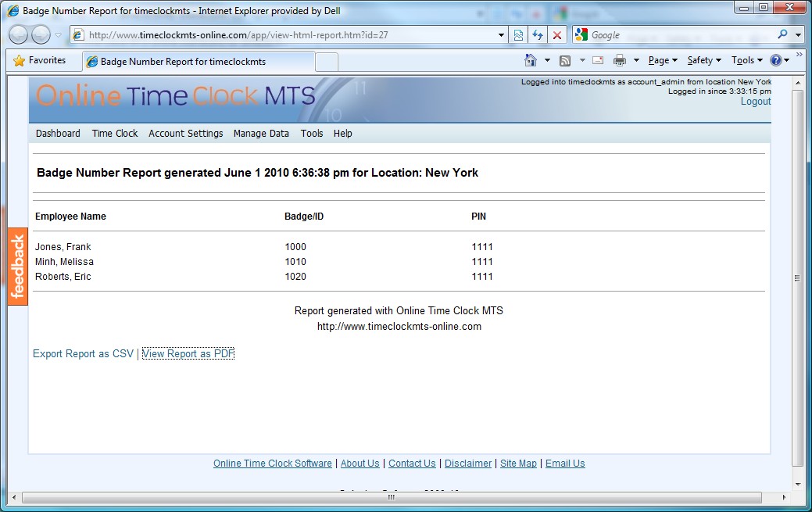The image size is (812, 512).
Task: Expand the Help icon dropdown arrow
Action: click(787, 61)
